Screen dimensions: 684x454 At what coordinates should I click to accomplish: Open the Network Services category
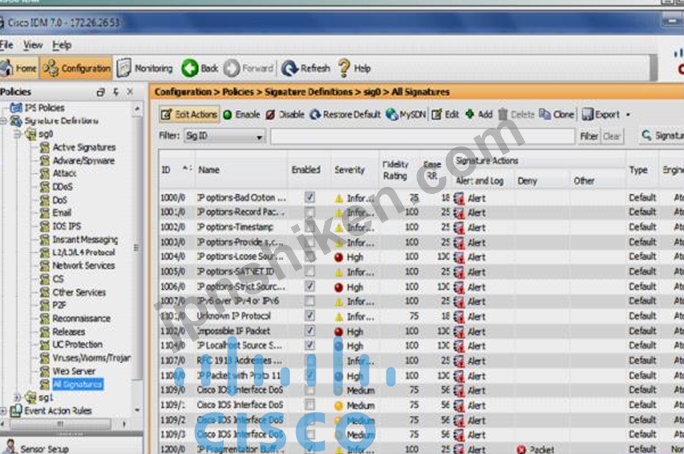[x=83, y=265]
